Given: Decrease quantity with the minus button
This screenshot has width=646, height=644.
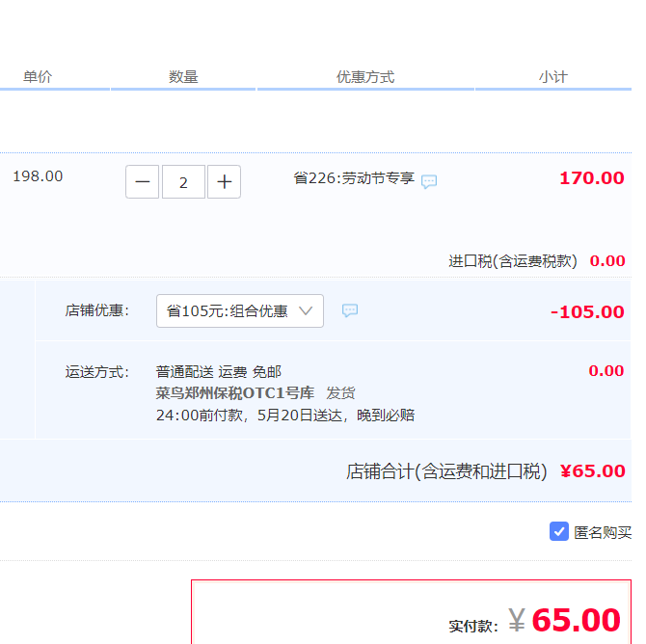Looking at the screenshot, I should click(x=142, y=181).
